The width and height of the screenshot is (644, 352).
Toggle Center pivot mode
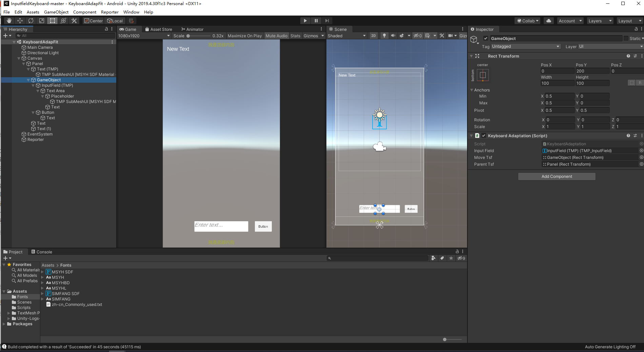tap(94, 21)
